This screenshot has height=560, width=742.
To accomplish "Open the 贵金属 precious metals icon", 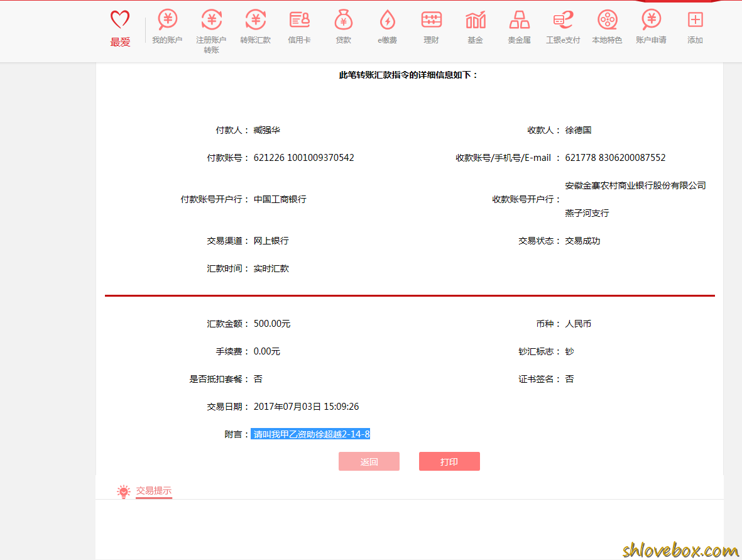I will (519, 19).
